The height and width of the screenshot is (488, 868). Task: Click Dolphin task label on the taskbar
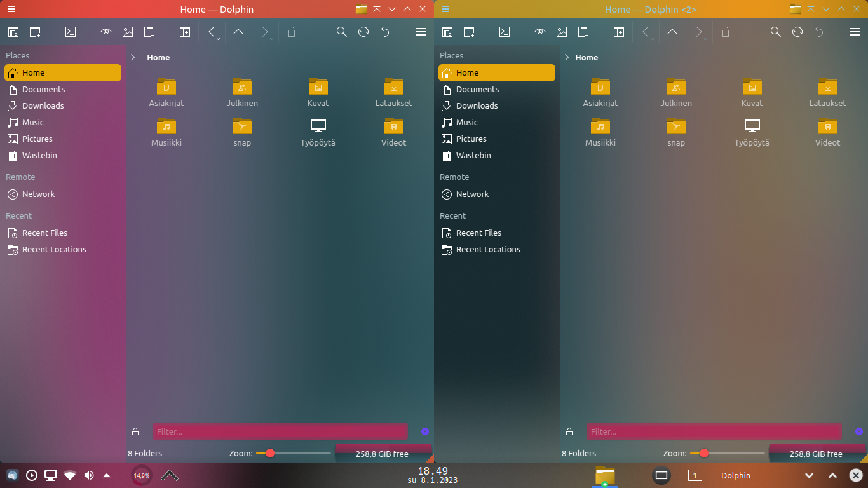(x=736, y=475)
